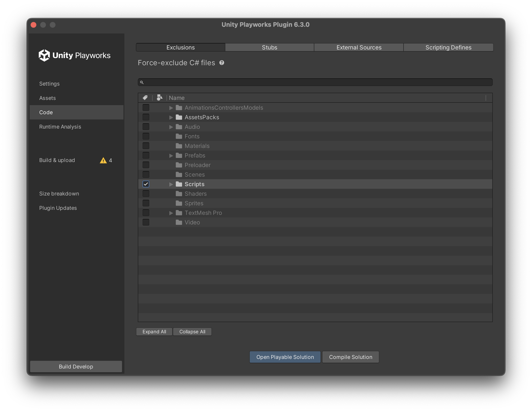The image size is (532, 411).
Task: Select the Video folder row
Action: [x=315, y=222]
